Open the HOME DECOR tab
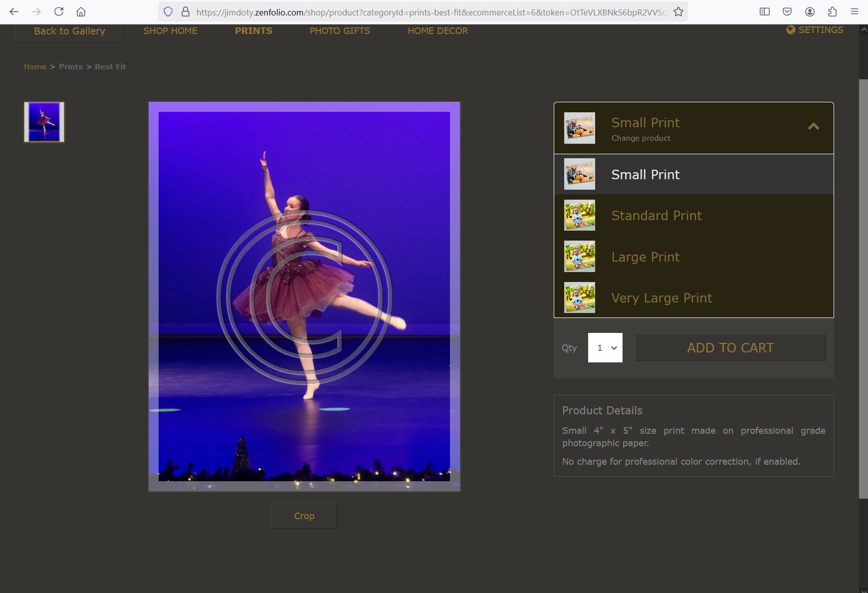The image size is (868, 593). point(437,31)
